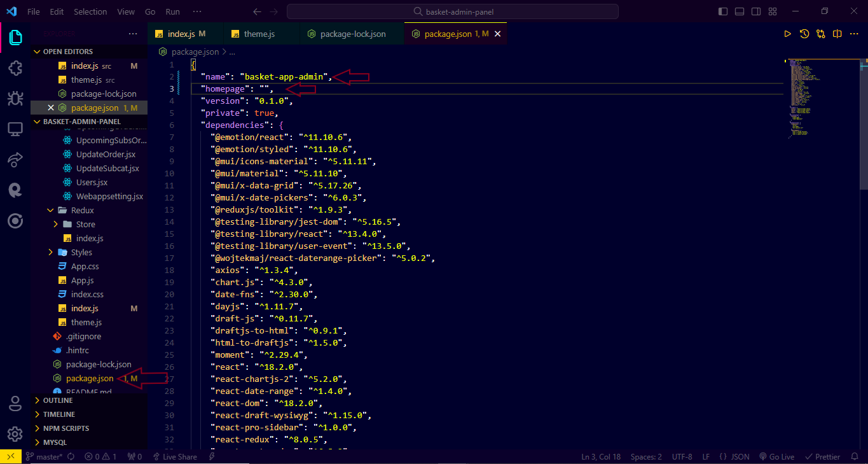The width and height of the screenshot is (868, 464).
Task: Open the Edit menu
Action: 57,11
